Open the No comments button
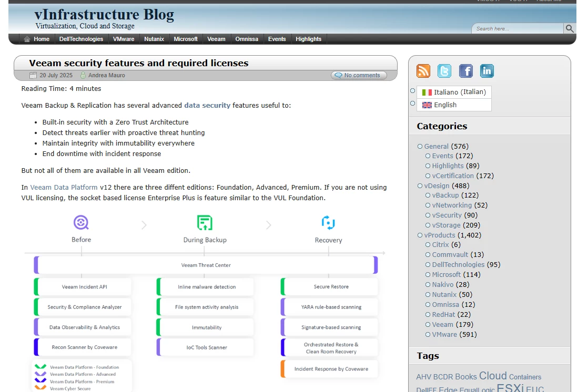Viewport: 588px width, 392px height. [359, 75]
